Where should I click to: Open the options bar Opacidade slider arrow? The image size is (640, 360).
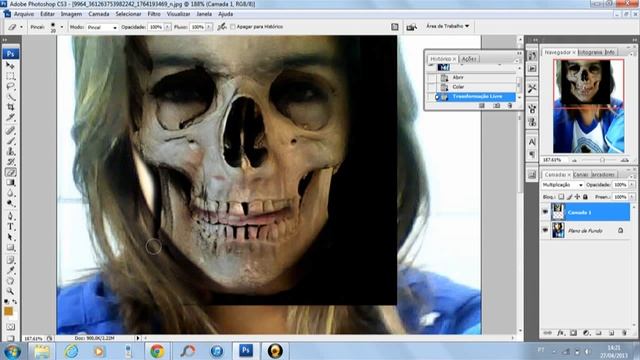[168, 27]
